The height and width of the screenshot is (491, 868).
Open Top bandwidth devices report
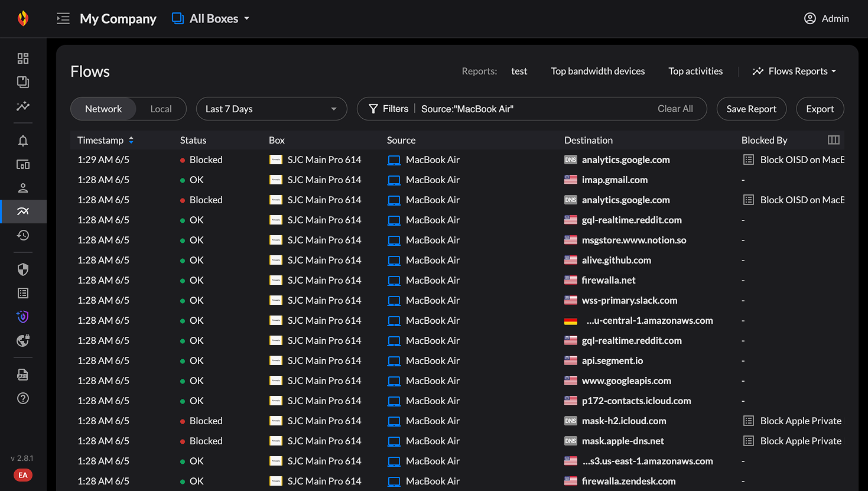598,71
